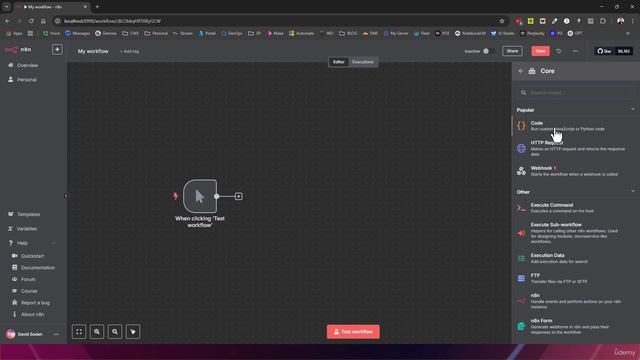The width and height of the screenshot is (640, 360).
Task: Go back in browser history
Action: (7, 21)
